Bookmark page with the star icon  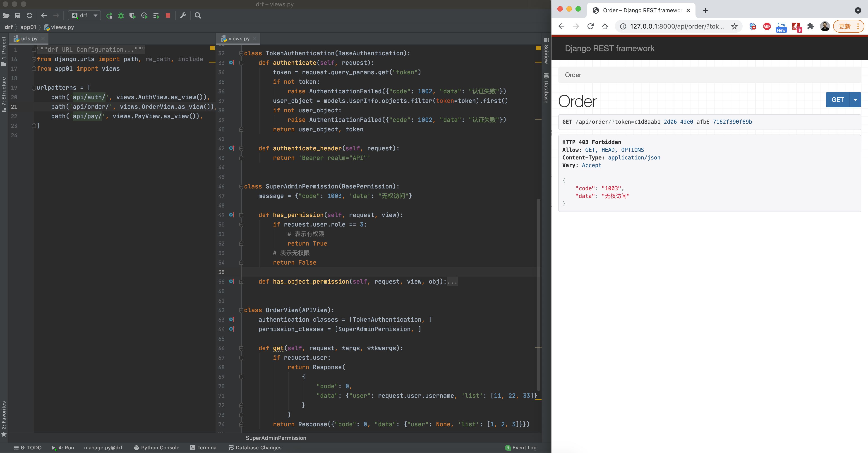(x=734, y=26)
